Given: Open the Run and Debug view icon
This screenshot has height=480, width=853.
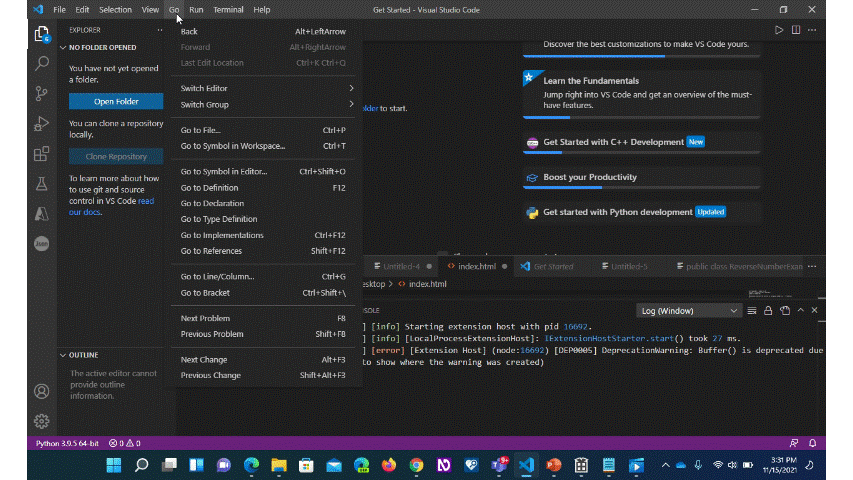Looking at the screenshot, I should point(42,124).
